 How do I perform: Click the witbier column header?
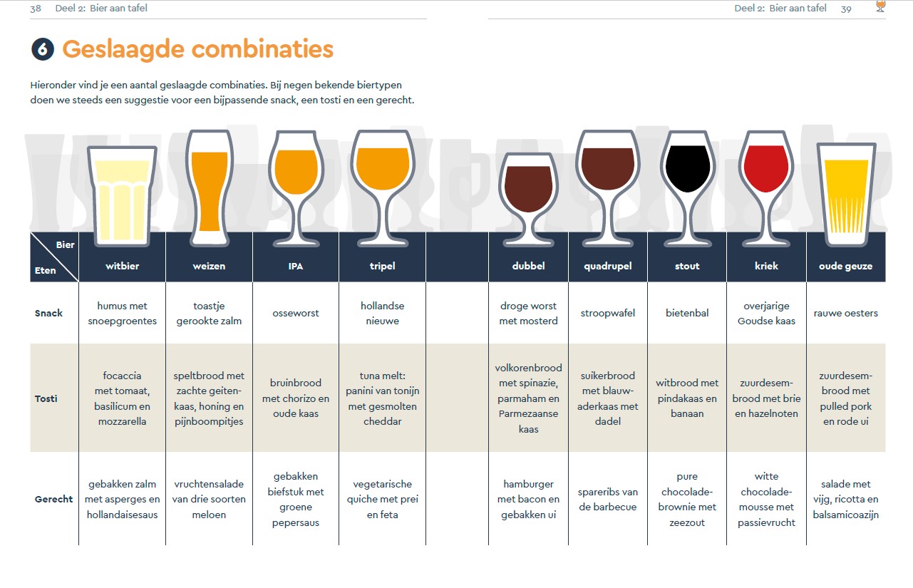tap(122, 266)
